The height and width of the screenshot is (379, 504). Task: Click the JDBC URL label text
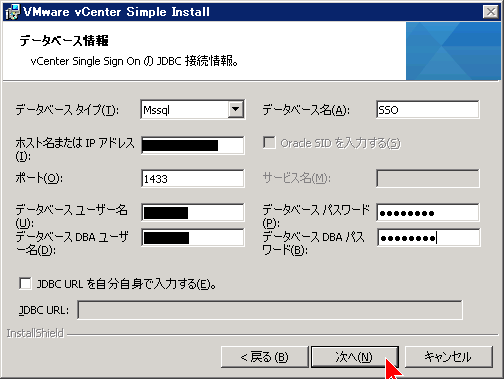click(44, 310)
